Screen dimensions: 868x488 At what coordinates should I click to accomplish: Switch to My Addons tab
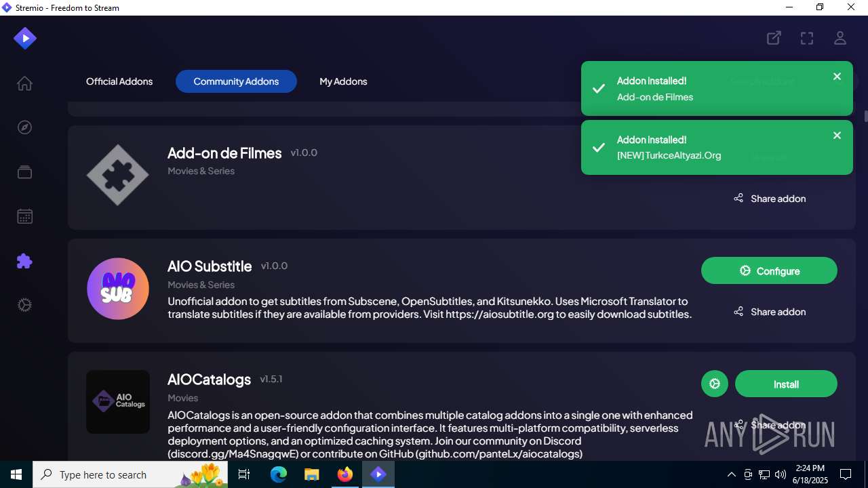pyautogui.click(x=343, y=81)
